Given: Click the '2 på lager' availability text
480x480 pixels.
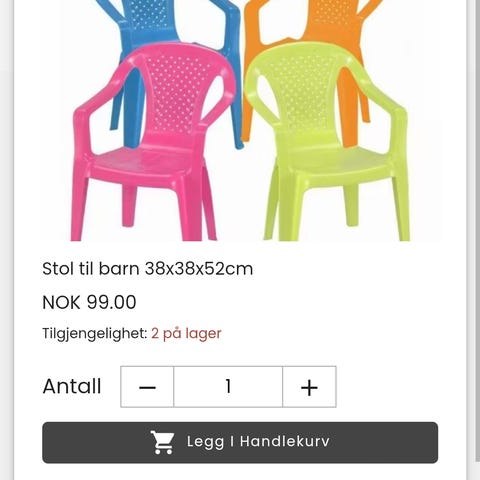Looking at the screenshot, I should (186, 334).
